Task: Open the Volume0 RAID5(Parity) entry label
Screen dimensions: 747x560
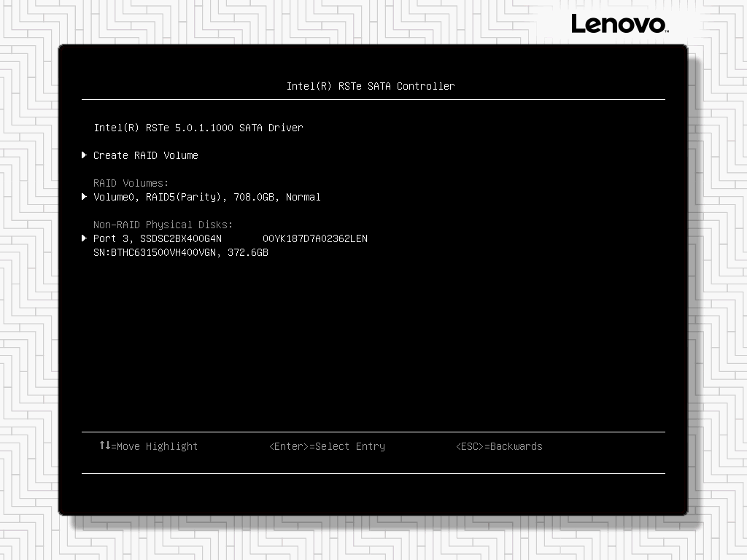Action: [160, 197]
